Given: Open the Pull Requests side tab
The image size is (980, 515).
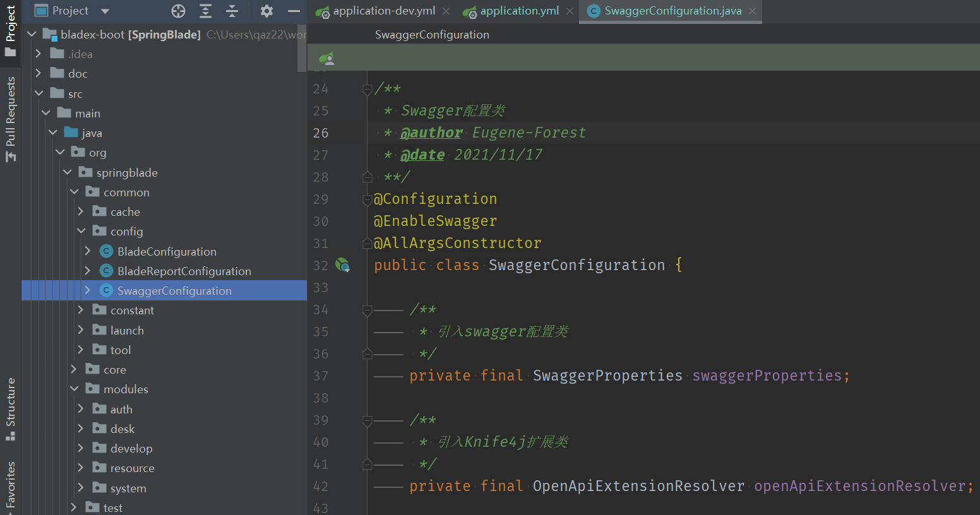Looking at the screenshot, I should click(10, 119).
